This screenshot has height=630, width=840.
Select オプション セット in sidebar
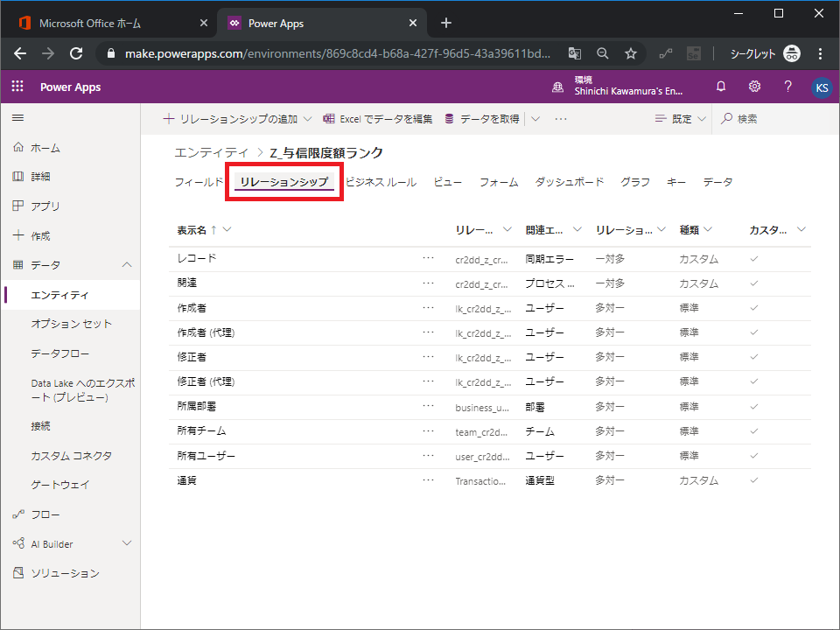point(71,324)
